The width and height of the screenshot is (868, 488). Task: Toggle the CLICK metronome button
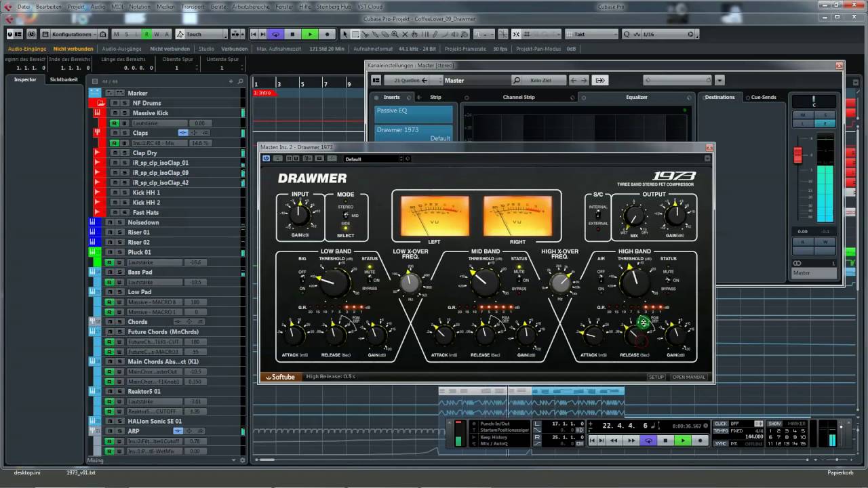[720, 424]
